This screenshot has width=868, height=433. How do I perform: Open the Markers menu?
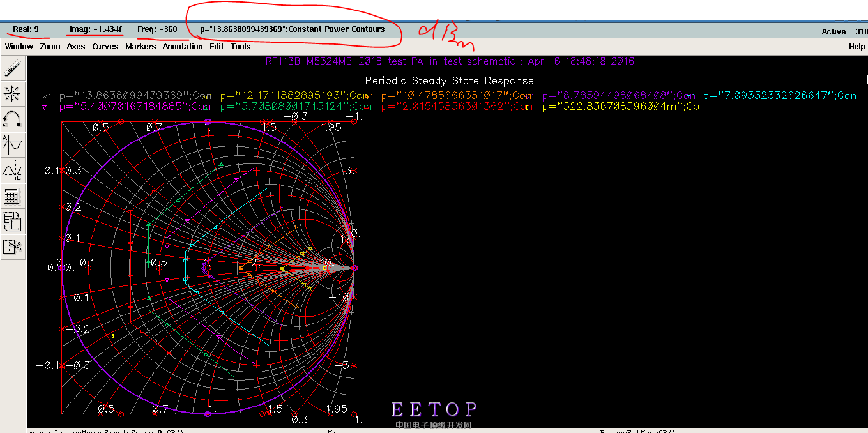tap(141, 47)
